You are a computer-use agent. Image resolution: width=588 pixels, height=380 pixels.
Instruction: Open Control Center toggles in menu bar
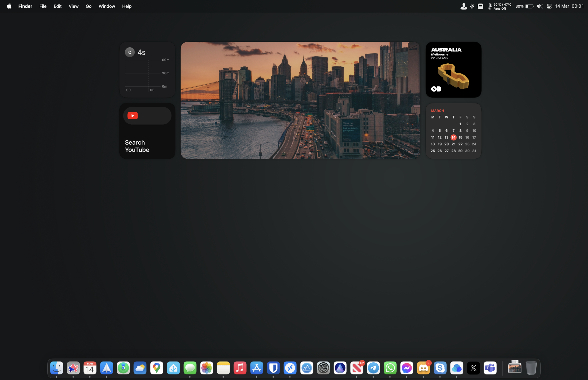click(x=549, y=6)
